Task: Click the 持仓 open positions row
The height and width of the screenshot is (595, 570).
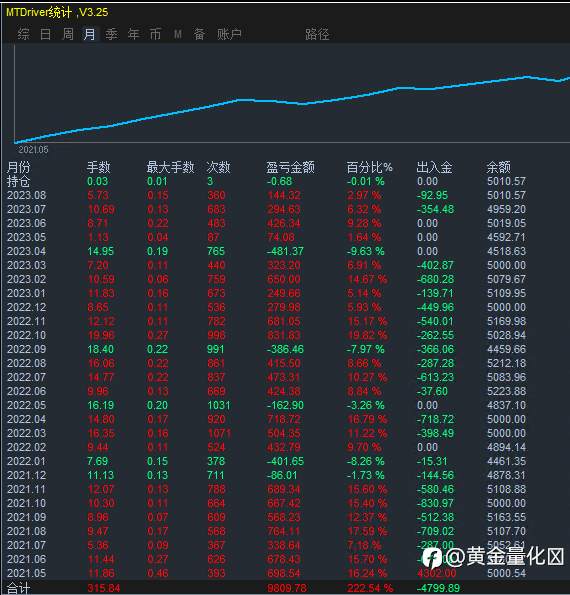Action: pos(266,181)
